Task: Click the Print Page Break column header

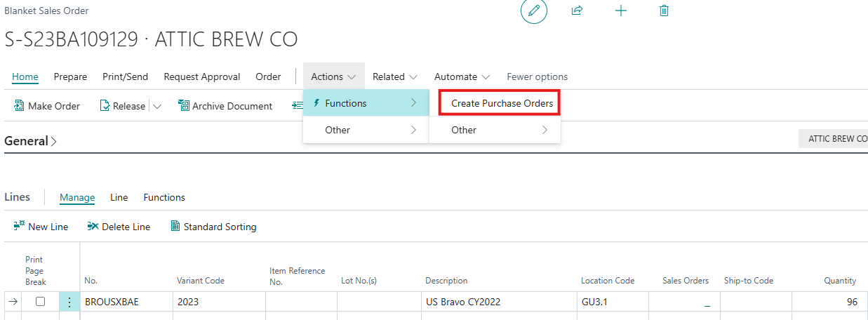Action: pyautogui.click(x=36, y=271)
